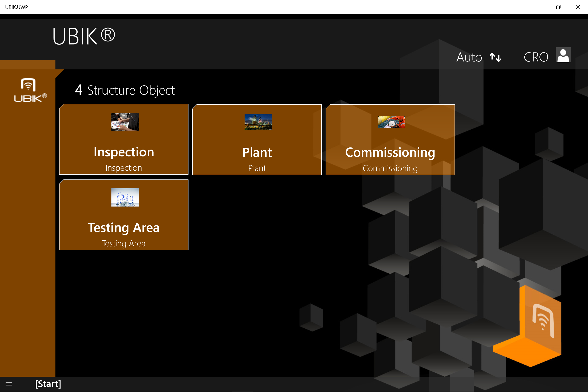Image resolution: width=588 pixels, height=392 pixels.
Task: Click the [Start] breadcrumb in bottom bar
Action: coord(48,384)
